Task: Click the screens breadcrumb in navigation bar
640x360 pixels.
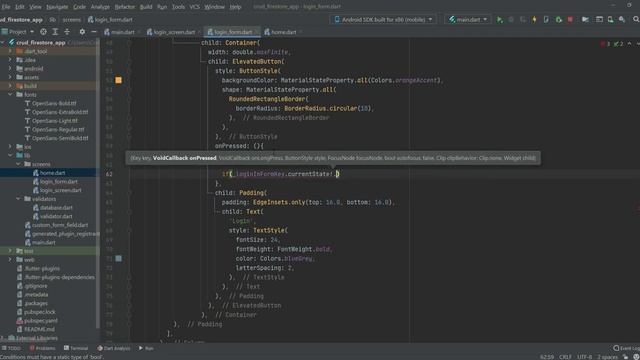Action: point(71,20)
